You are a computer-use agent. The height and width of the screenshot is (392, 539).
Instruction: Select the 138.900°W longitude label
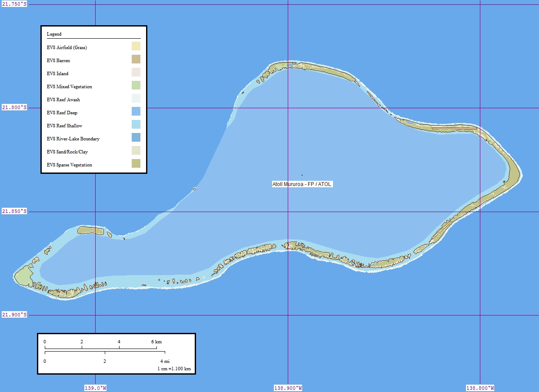click(x=288, y=388)
